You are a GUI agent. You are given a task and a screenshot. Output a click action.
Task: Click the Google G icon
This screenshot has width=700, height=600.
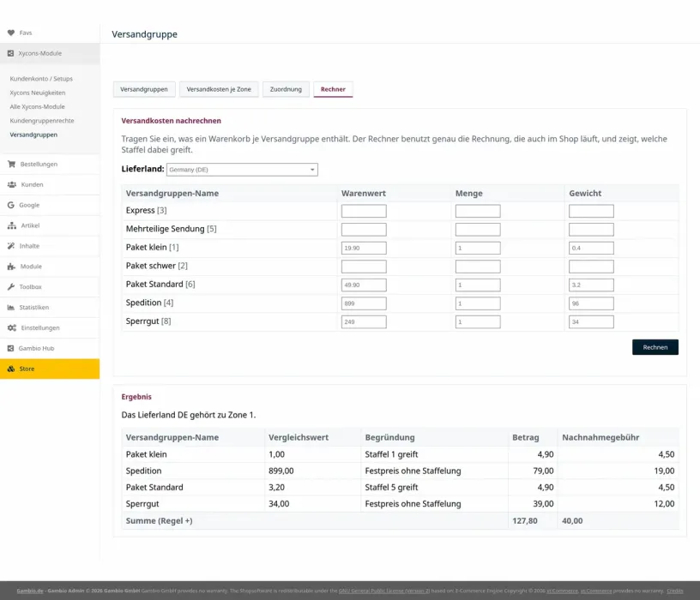10,205
